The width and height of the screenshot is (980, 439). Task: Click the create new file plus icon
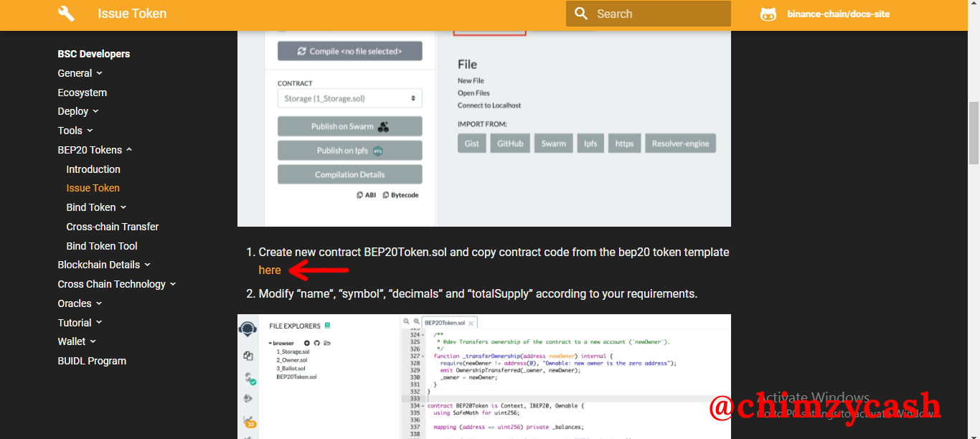click(307, 344)
